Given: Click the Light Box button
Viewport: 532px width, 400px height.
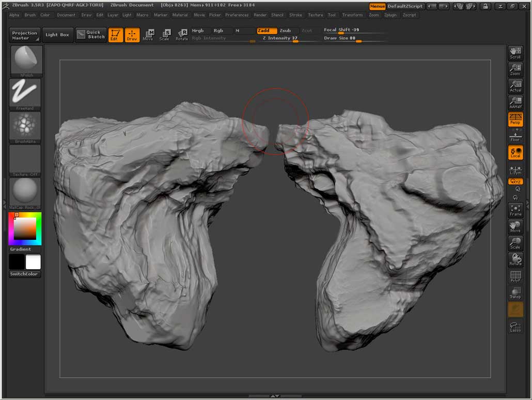Looking at the screenshot, I should point(57,35).
